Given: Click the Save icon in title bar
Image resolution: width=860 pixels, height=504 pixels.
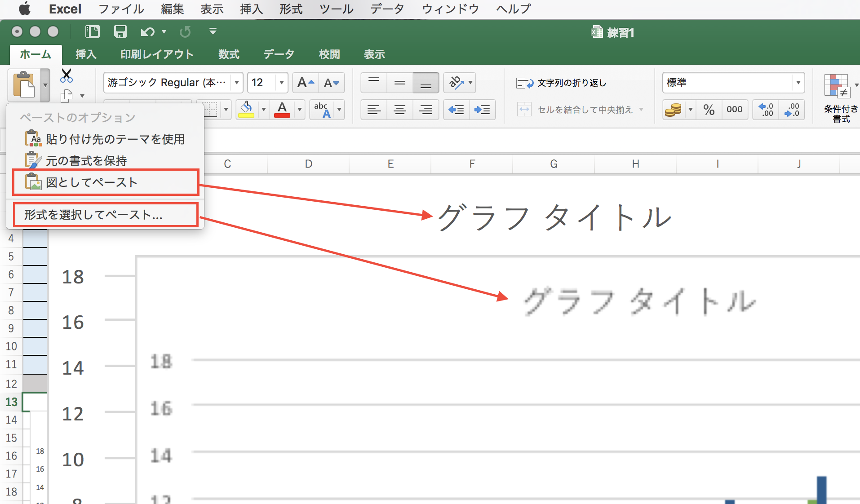Looking at the screenshot, I should point(120,31).
